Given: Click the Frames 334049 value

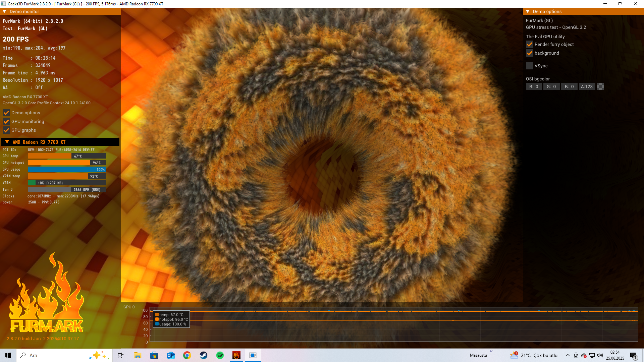Looking at the screenshot, I should click(43, 65).
